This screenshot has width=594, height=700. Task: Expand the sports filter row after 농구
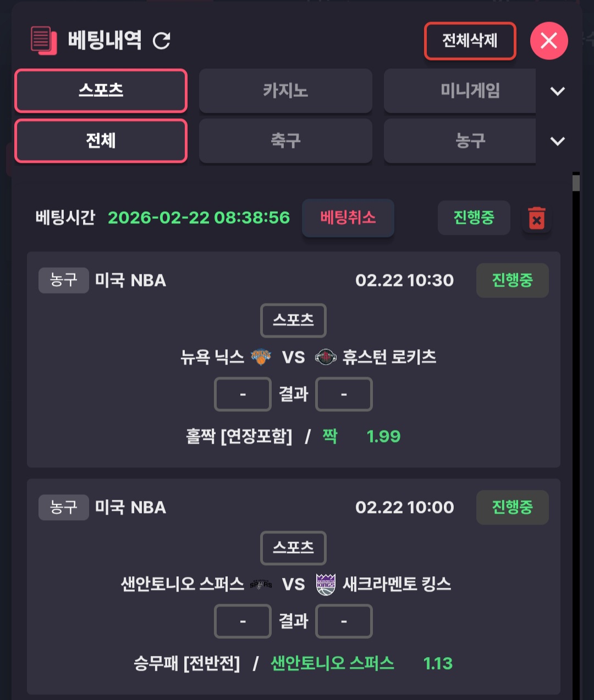pyautogui.click(x=557, y=141)
